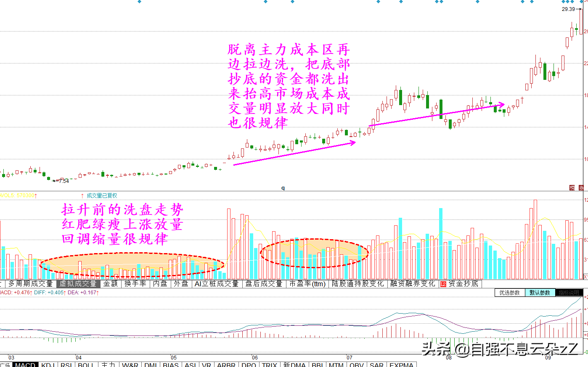Switch to the EXPMA indicator
Screen dimensions: 588x367
coord(402,364)
